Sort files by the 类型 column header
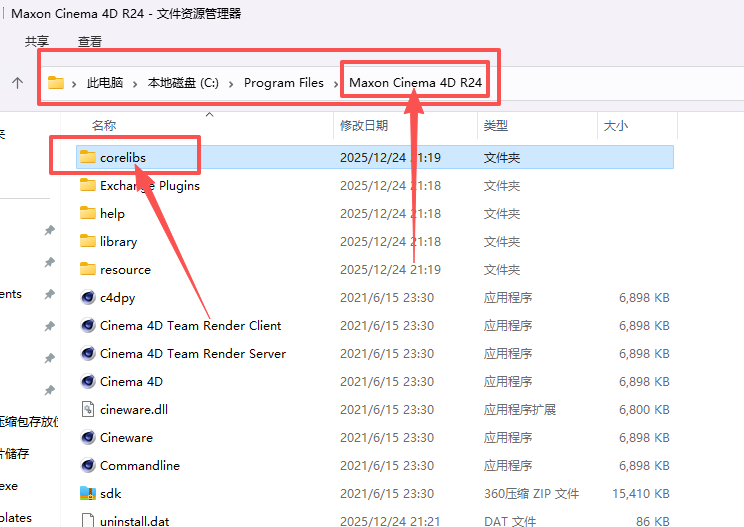Viewport: 744px width, 527px height. pos(495,125)
